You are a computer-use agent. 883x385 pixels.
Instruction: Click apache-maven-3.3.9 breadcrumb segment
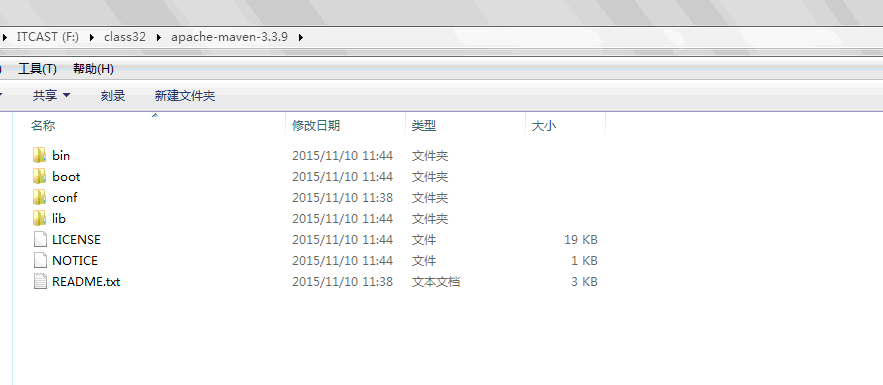(230, 37)
